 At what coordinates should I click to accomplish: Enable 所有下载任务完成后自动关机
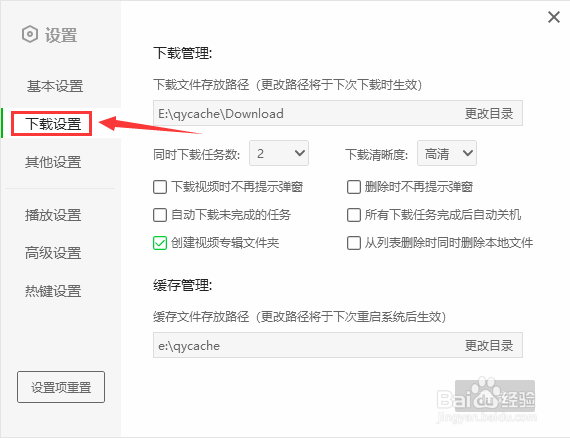coord(354,215)
